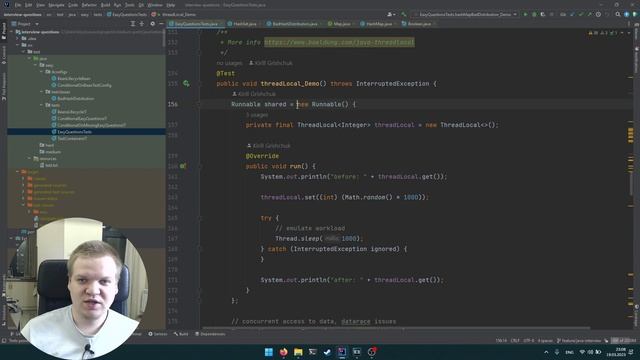
Task: Open the Refactor menu
Action: (89, 5)
